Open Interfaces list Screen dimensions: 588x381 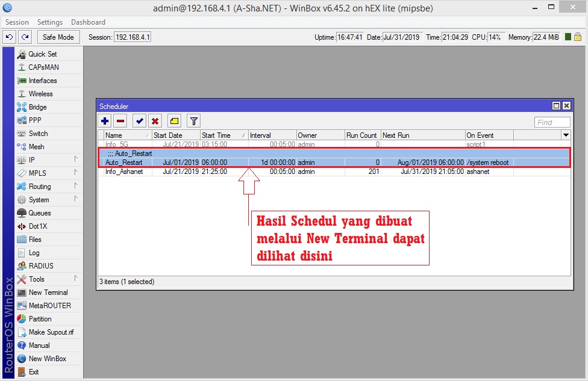43,81
